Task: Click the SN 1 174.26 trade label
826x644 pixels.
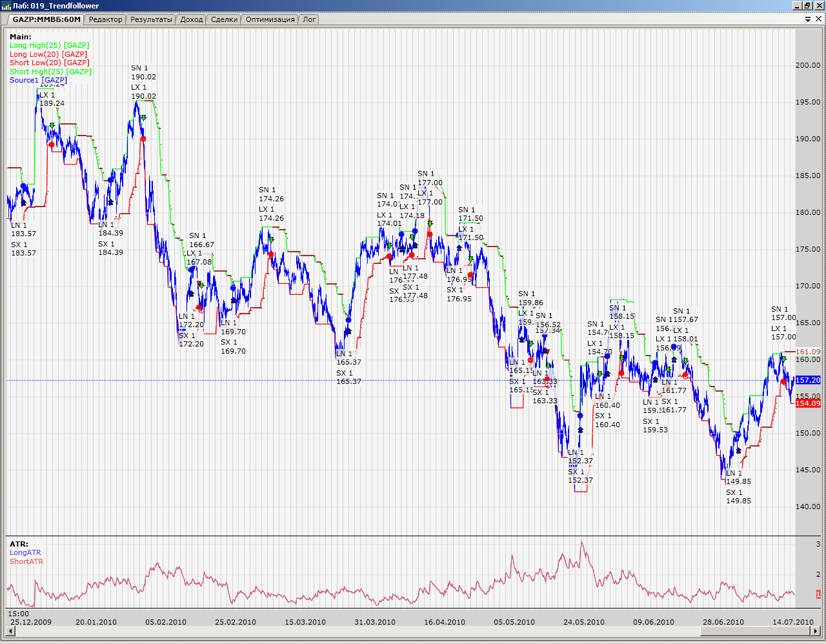Action: click(x=271, y=194)
